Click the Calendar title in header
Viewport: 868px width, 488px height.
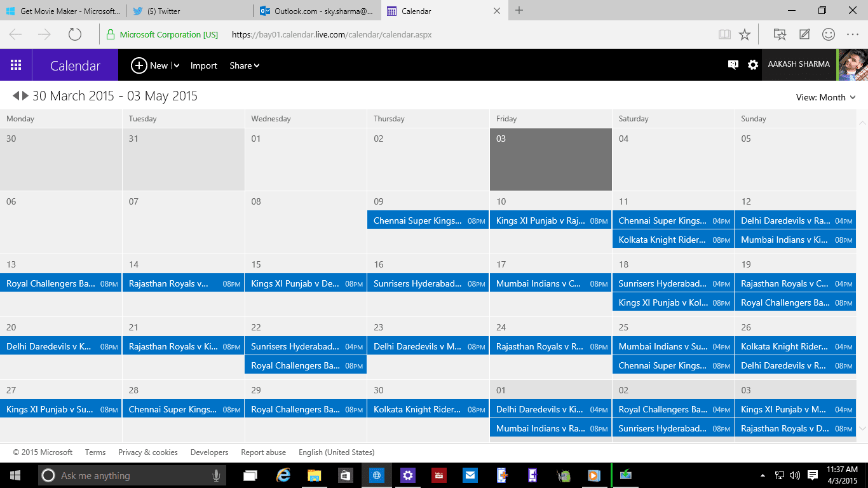(75, 65)
